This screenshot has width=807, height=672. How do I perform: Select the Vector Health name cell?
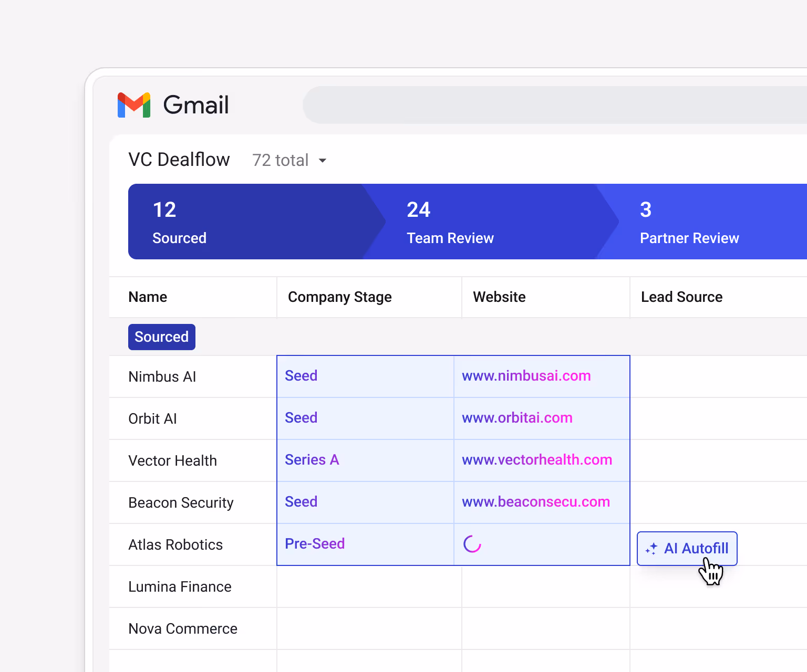click(x=193, y=461)
